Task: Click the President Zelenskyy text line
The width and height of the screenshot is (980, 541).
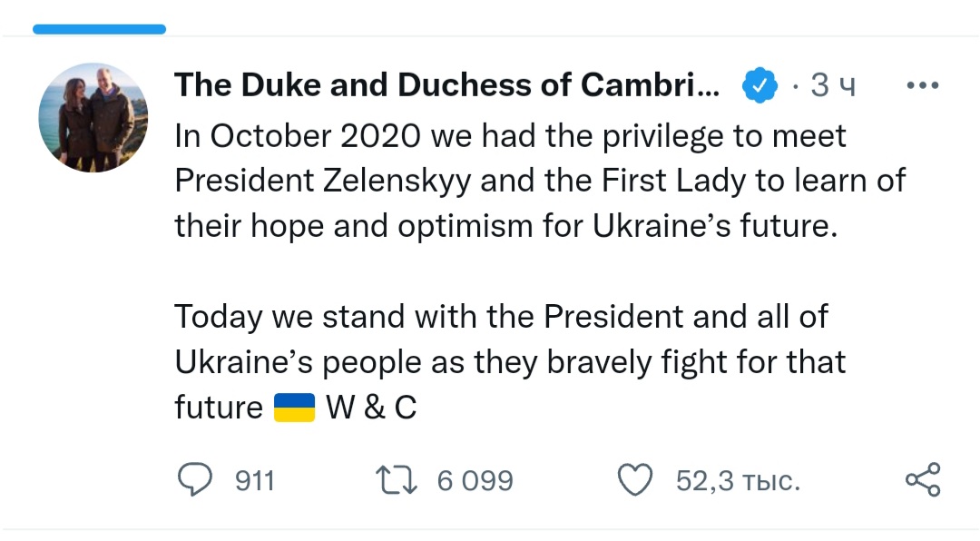Action: [x=539, y=181]
